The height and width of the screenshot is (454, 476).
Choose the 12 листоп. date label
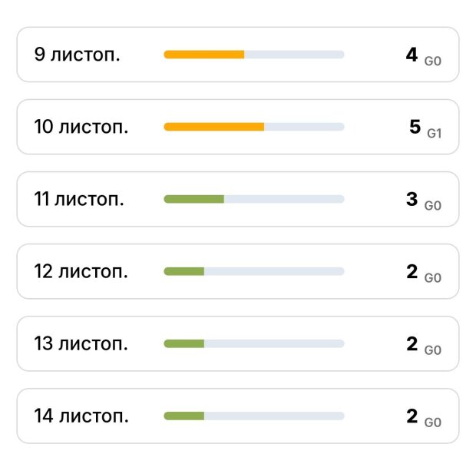81,271
